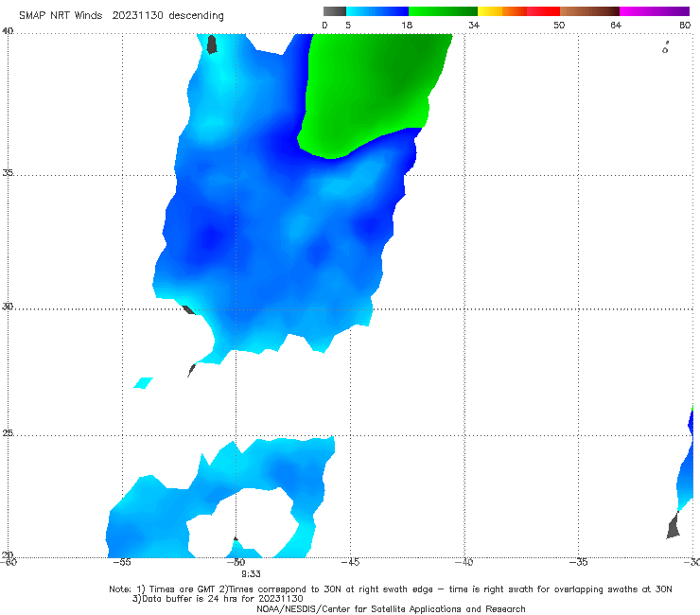Screen dimensions: 700x615
Task: Click the word 'descending' in the title
Action: click(197, 16)
